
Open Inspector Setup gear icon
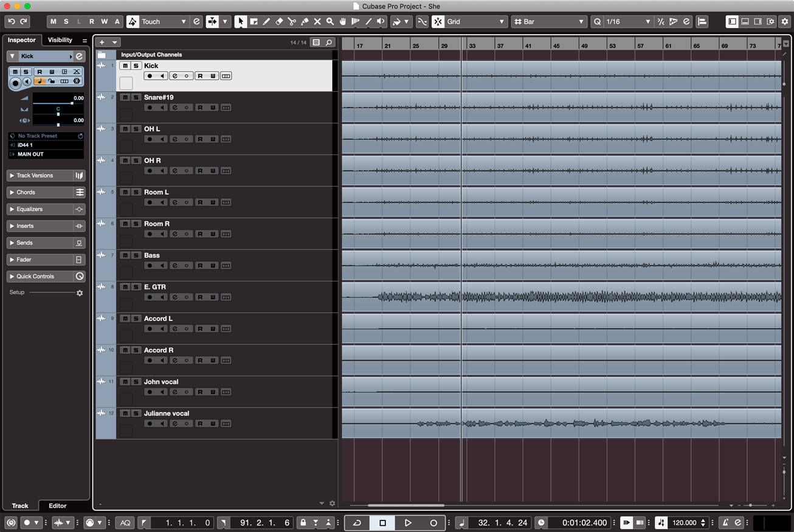click(79, 292)
